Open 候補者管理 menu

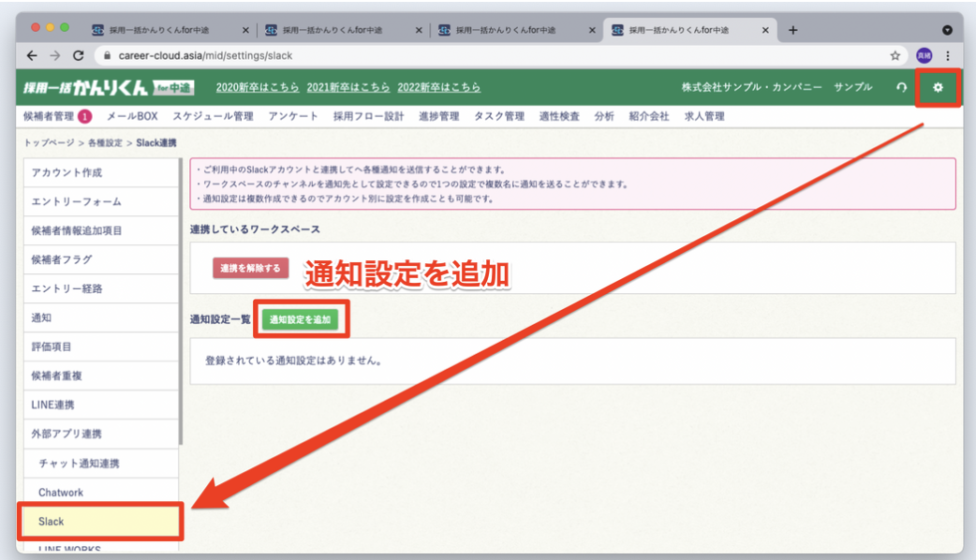[x=49, y=116]
